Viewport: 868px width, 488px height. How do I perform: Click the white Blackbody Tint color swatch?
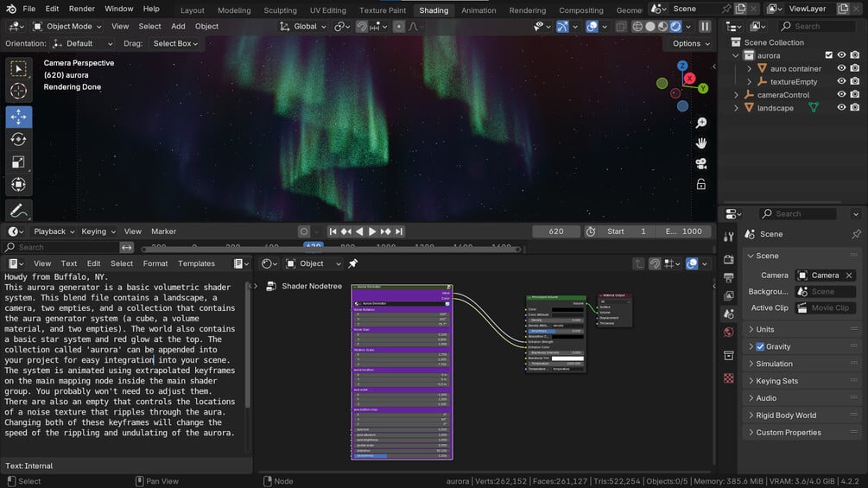point(567,358)
